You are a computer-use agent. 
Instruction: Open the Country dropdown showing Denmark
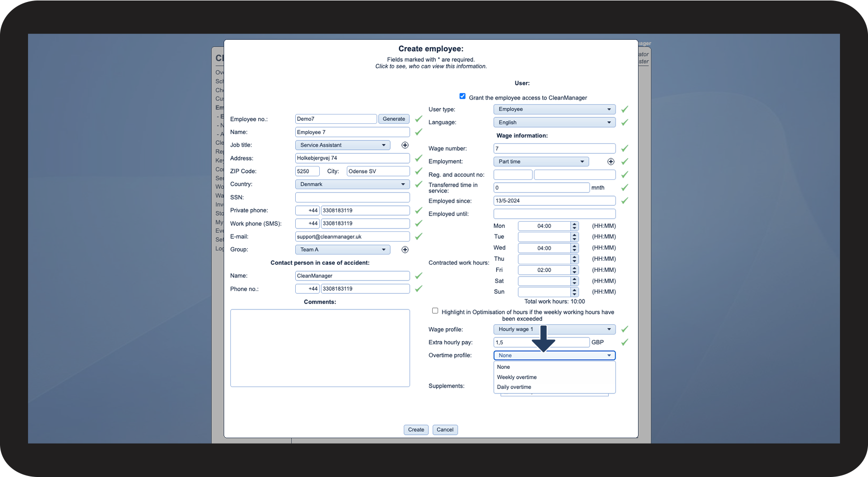pos(352,184)
